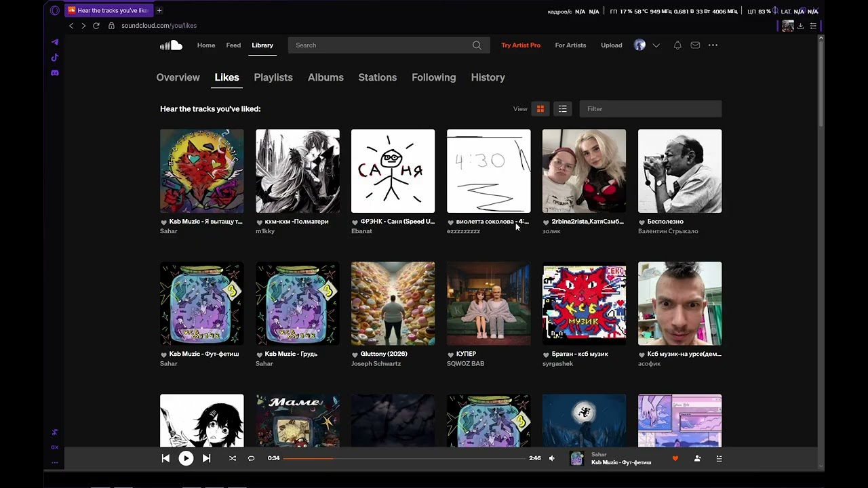
Task: Skip to next track in player
Action: (x=207, y=458)
